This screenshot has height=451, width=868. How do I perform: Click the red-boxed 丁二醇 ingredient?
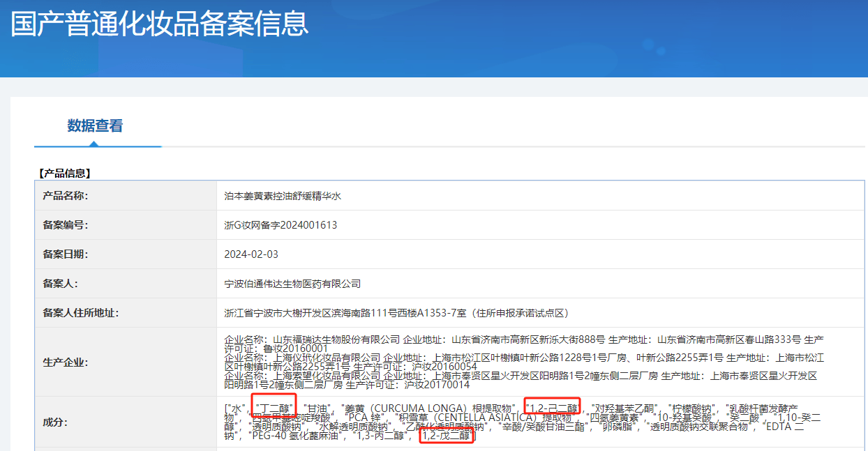(274, 408)
